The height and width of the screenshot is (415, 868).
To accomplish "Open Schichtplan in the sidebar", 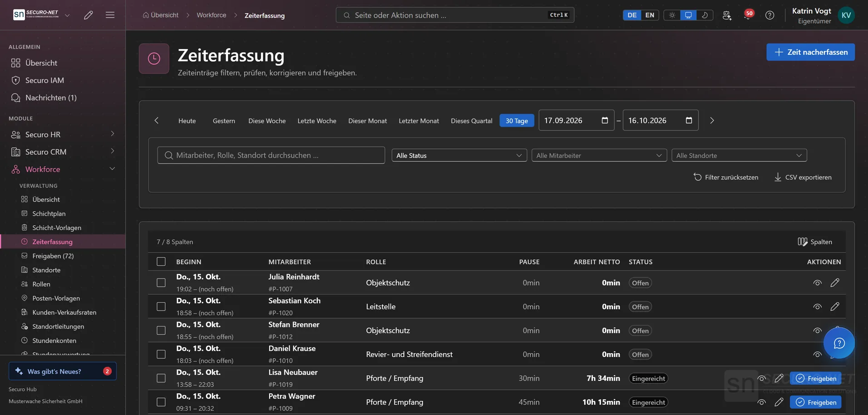I will coord(49,213).
